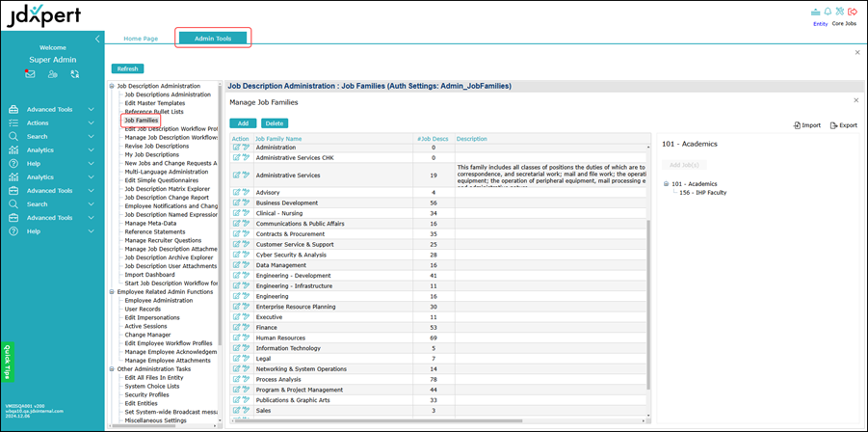The height and width of the screenshot is (432, 868).
Task: Collapse the Job Description Administration tree node
Action: (x=112, y=86)
